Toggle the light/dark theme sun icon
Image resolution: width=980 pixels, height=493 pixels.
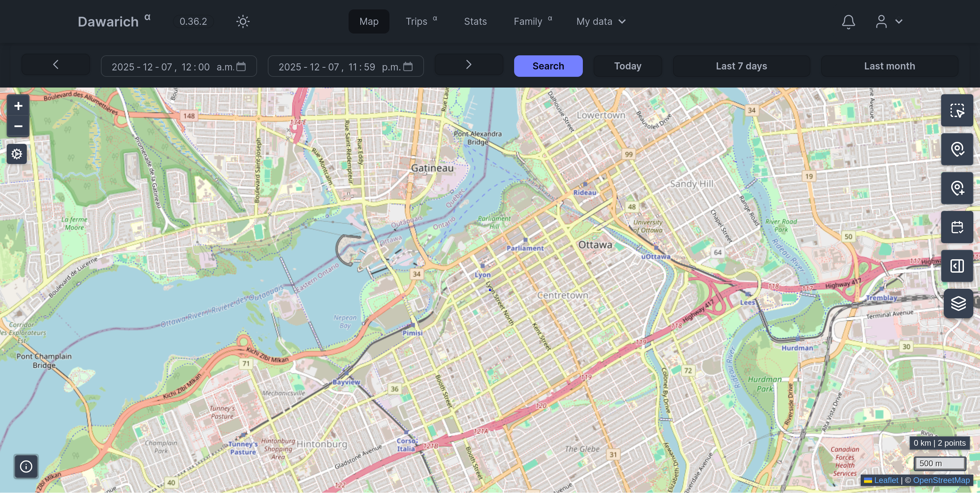[x=243, y=21]
